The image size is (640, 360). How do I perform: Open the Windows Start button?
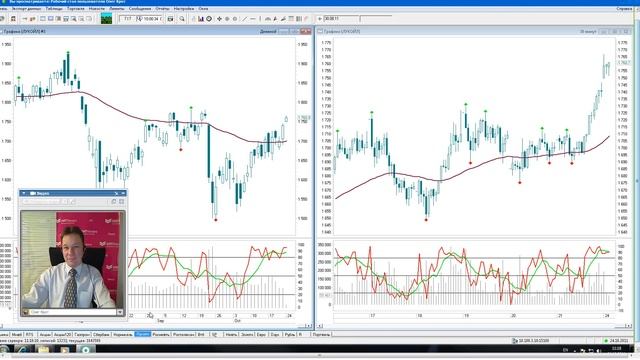(4, 350)
